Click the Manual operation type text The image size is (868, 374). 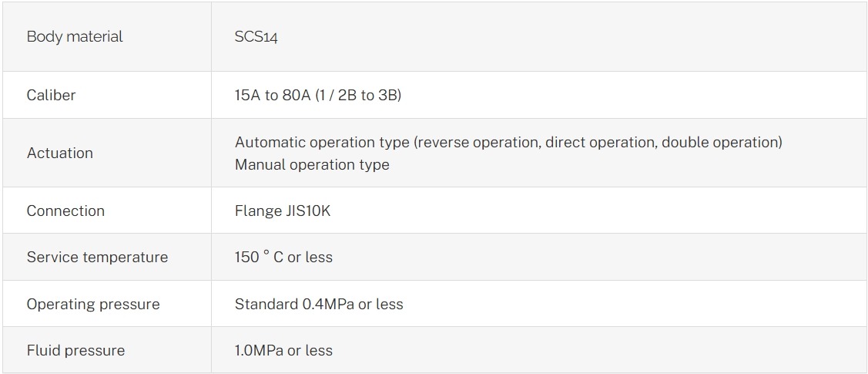point(312,165)
